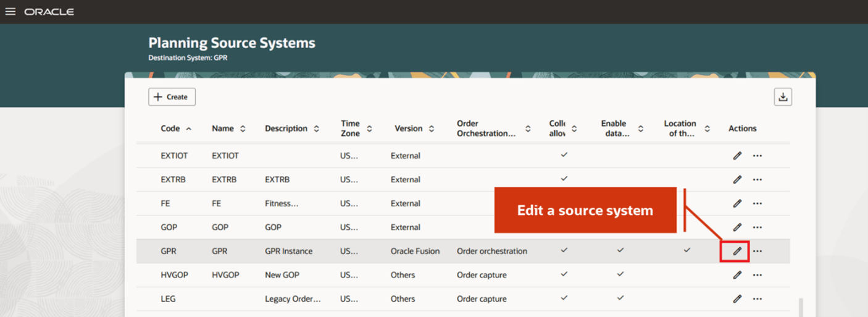The height and width of the screenshot is (317, 868).
Task: Open the hamburger navigation menu
Action: point(10,12)
